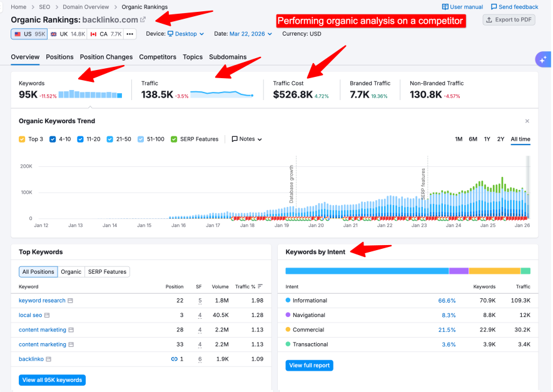Screen dimensions: 553x392
Task: Open the AI assistant sparkle button
Action: click(x=544, y=59)
